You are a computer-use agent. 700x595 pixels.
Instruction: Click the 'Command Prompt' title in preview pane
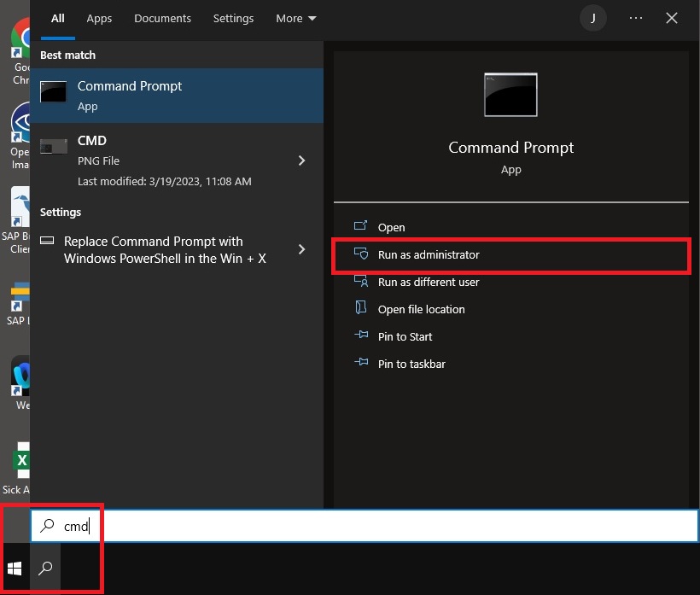coord(510,148)
